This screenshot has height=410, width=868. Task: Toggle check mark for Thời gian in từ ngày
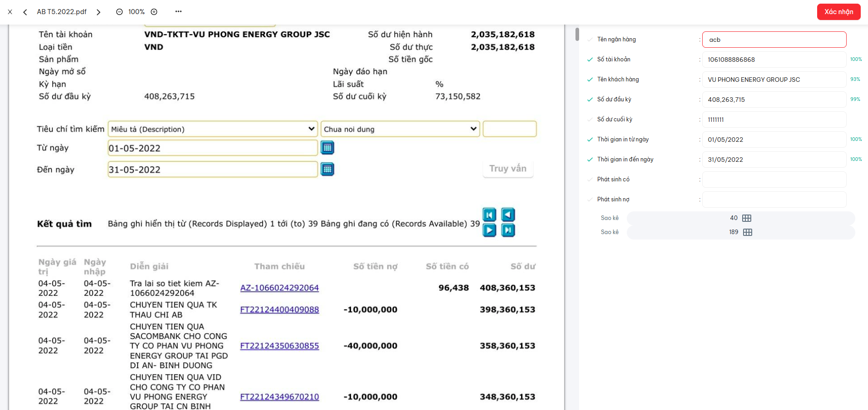(590, 140)
